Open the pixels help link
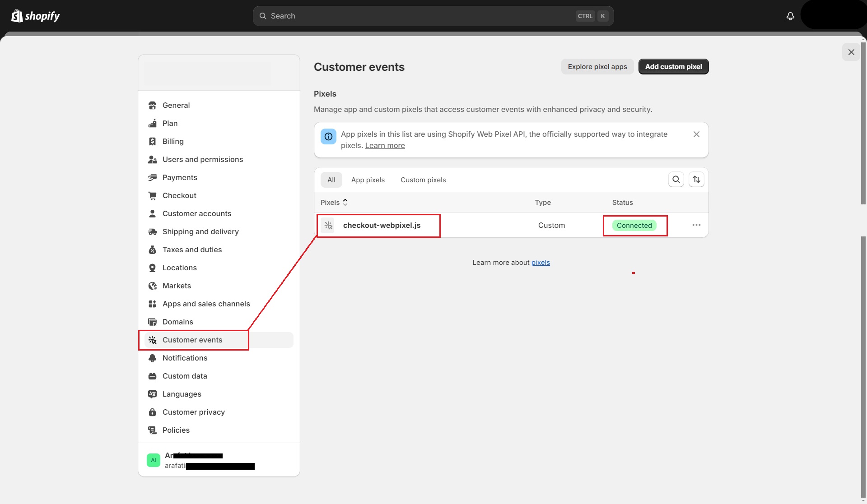Image resolution: width=867 pixels, height=504 pixels. pyautogui.click(x=541, y=263)
